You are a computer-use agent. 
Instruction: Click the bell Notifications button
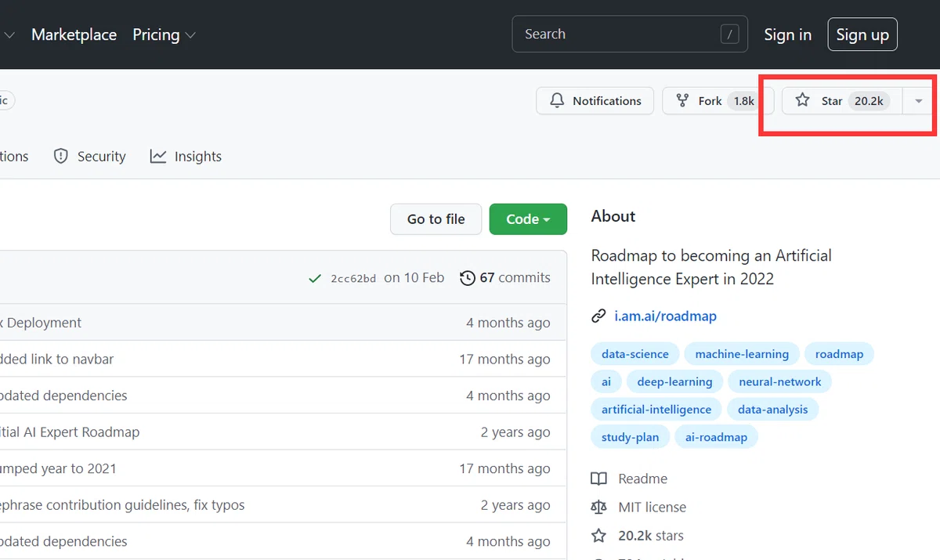pyautogui.click(x=595, y=101)
